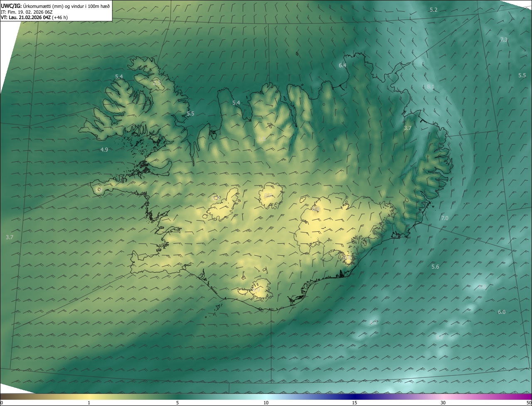Click the 0 tick on the color scale

[2, 403]
